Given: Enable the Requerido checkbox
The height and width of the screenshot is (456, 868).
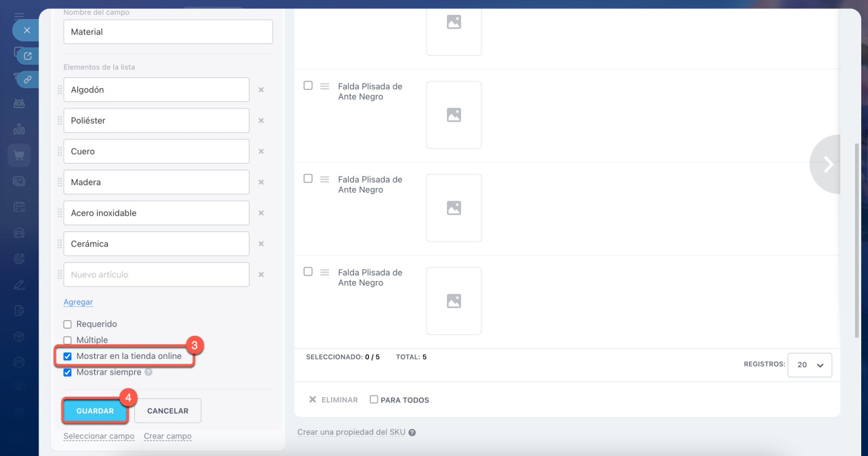Looking at the screenshot, I should click(67, 324).
